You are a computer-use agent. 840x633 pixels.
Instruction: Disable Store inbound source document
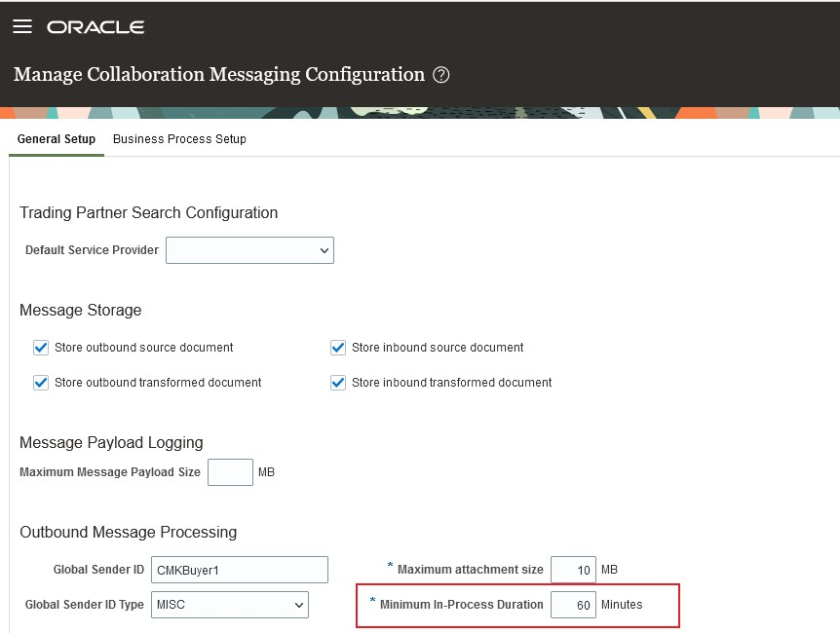coord(337,347)
